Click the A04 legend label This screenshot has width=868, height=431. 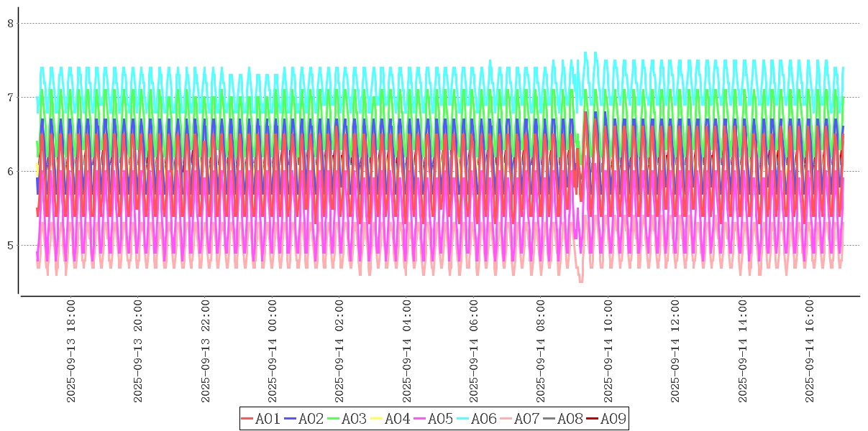[x=397, y=419]
